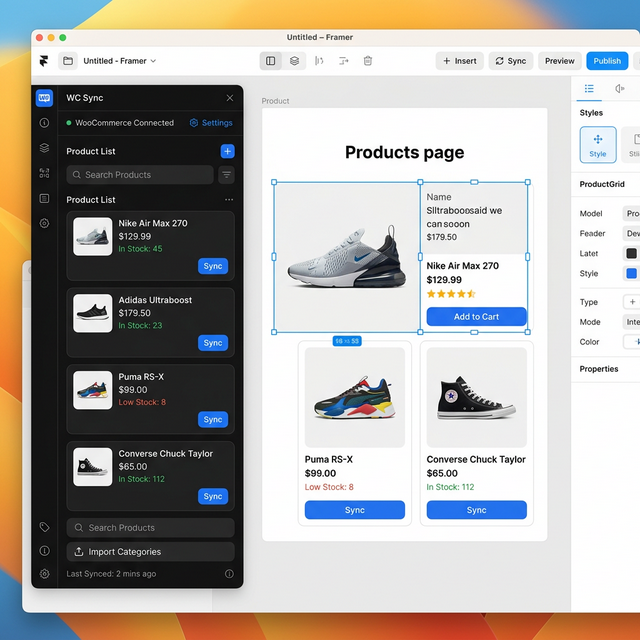Sync the Adidas Ultraboost product
This screenshot has width=640, height=640.
click(x=213, y=343)
